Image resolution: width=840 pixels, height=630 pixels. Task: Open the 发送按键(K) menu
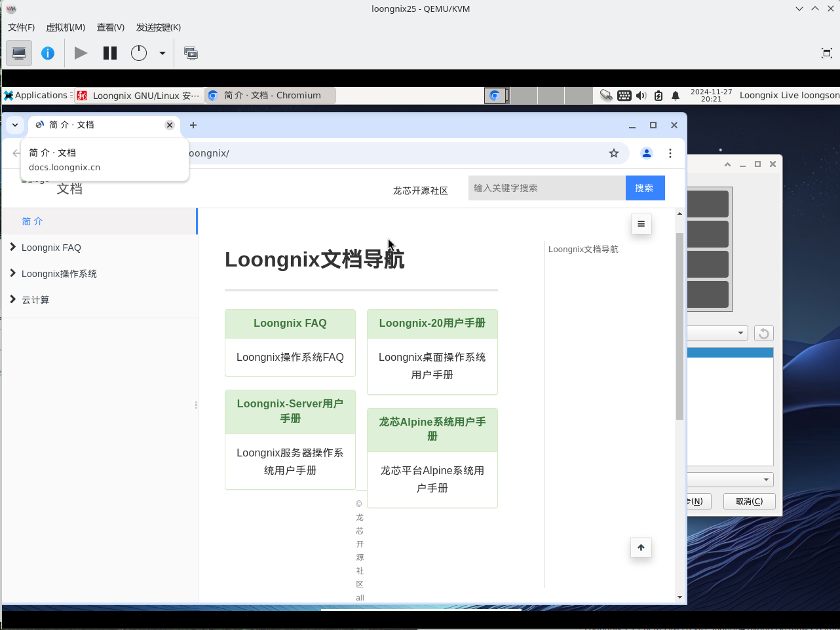coord(159,27)
